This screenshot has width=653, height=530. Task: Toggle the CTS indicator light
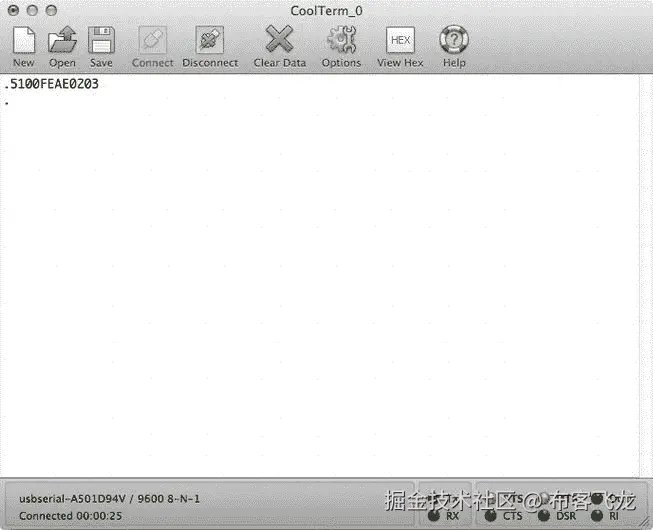(x=491, y=516)
